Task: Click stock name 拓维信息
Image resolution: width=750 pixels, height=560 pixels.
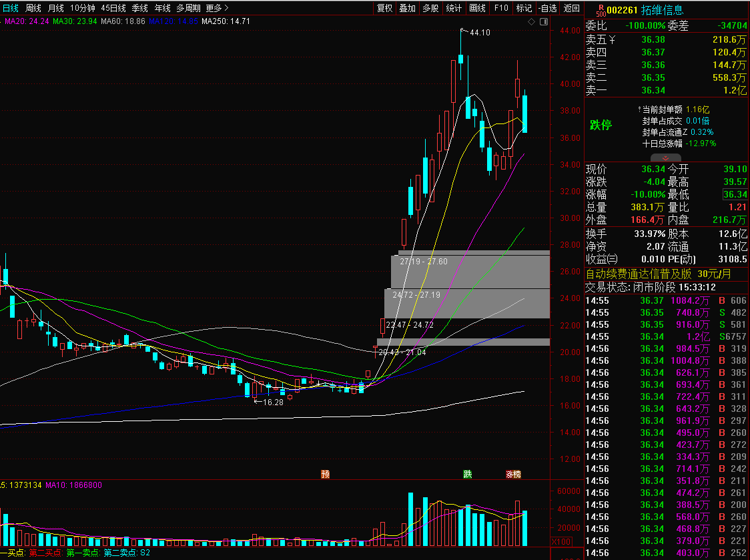Action: tap(662, 10)
